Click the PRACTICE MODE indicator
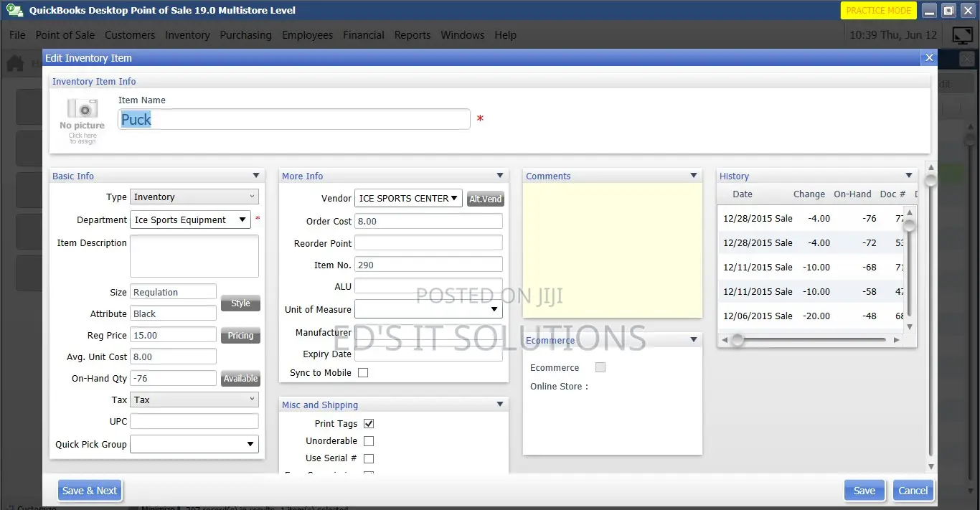 coord(879,11)
